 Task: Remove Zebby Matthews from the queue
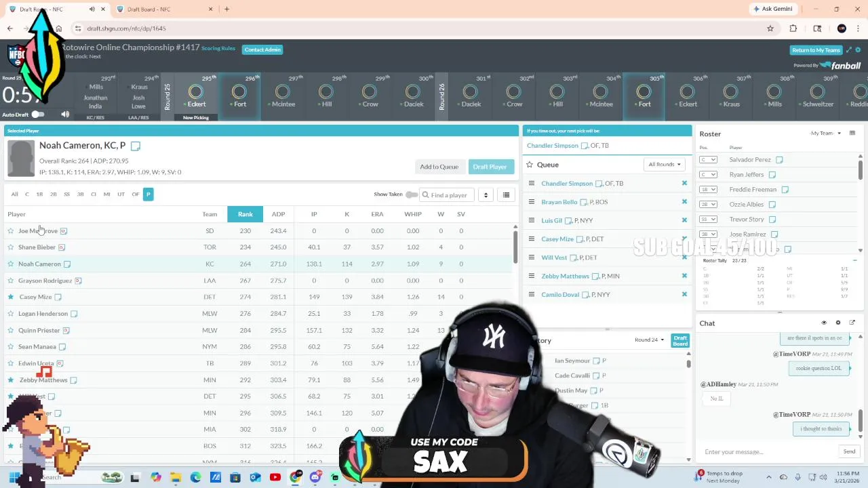pyautogui.click(x=684, y=276)
